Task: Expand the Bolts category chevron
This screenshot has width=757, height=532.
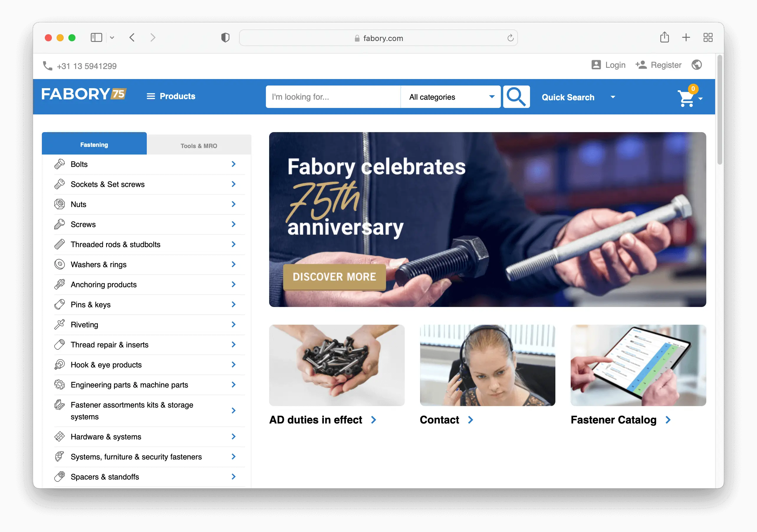Action: 233,164
